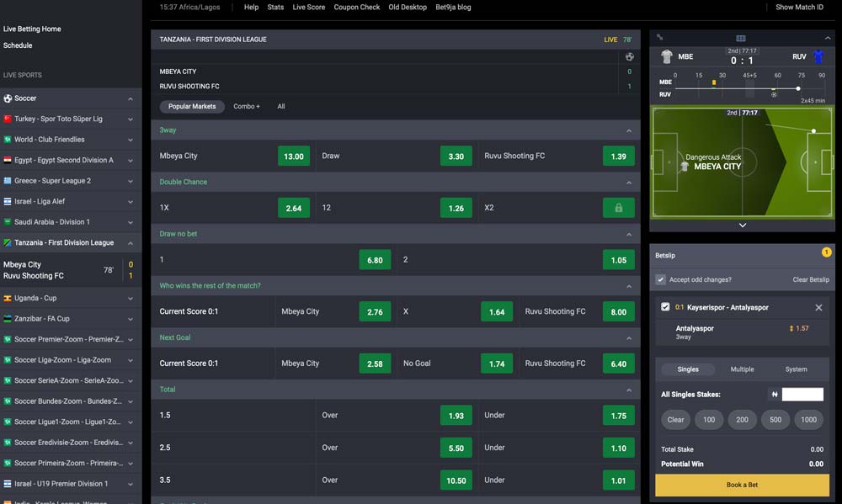This screenshot has width=842, height=504.
Task: Select the Popular Markets tab
Action: (x=192, y=106)
